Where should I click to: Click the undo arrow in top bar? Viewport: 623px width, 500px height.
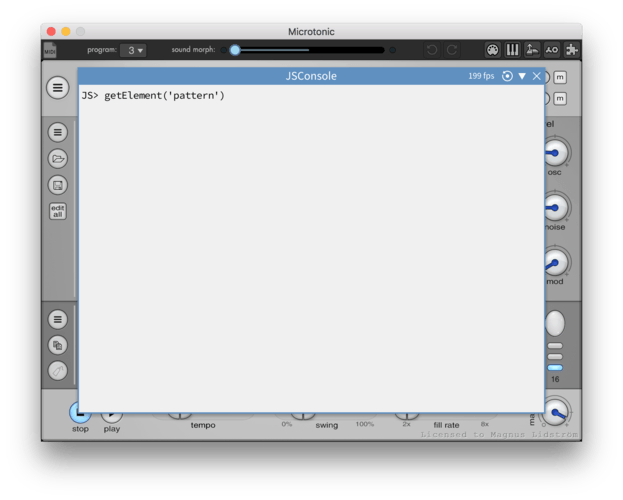[x=432, y=50]
